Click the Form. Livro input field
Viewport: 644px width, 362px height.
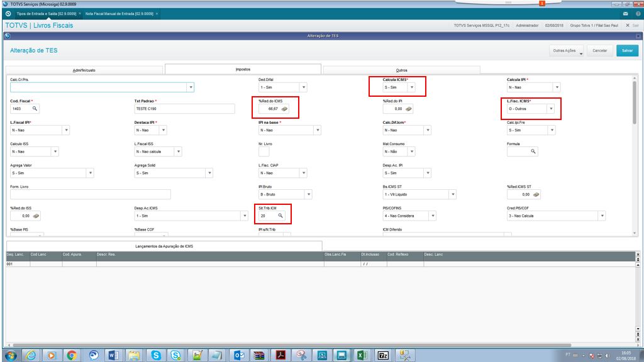[x=91, y=195]
